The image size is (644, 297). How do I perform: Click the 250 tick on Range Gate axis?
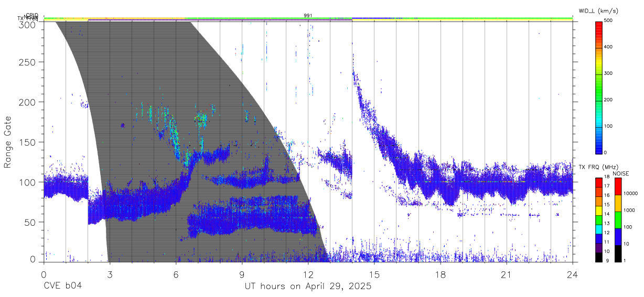tap(28, 62)
